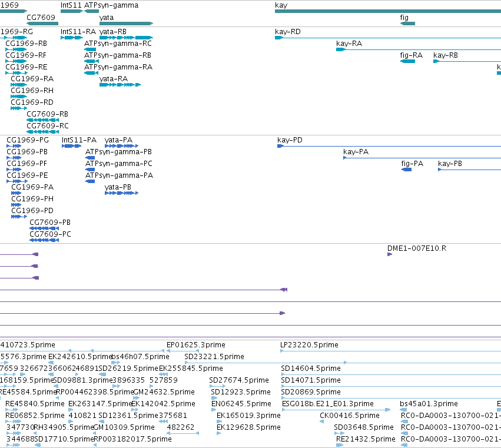Viewport: 501px width, 448px height.
Task: Click EST SD23221.5prime label
Action: pos(214,357)
